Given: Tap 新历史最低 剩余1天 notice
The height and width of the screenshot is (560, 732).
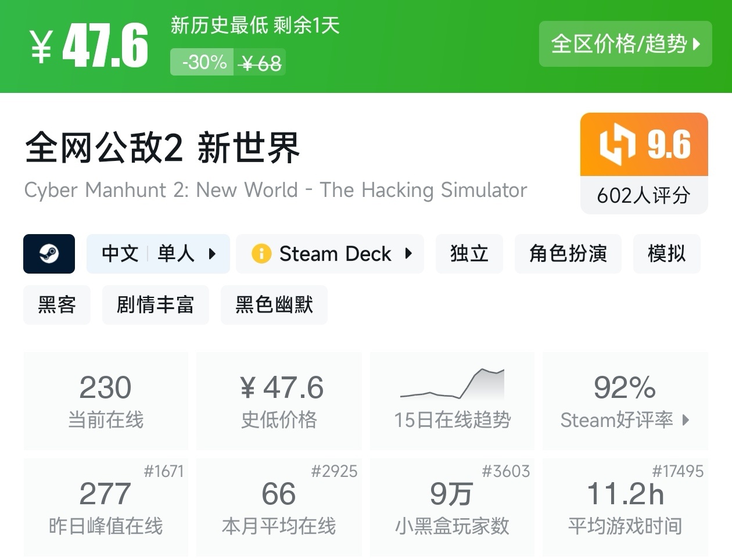Looking at the screenshot, I should click(255, 26).
